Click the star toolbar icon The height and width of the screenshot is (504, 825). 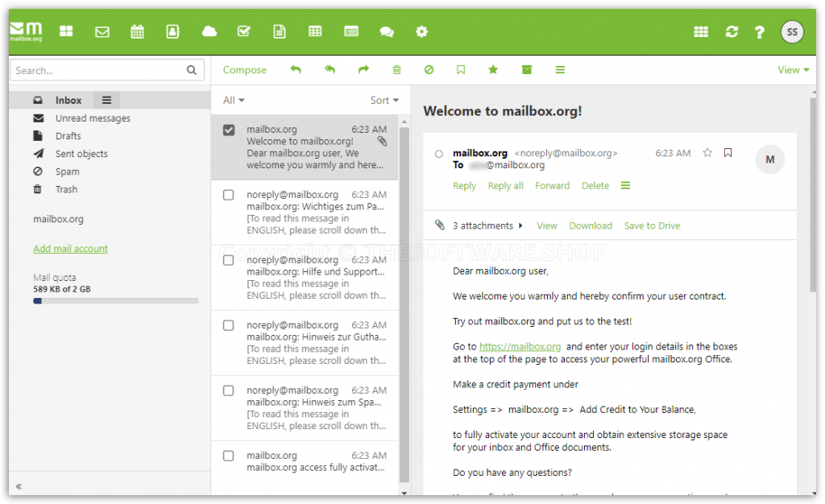(x=493, y=69)
